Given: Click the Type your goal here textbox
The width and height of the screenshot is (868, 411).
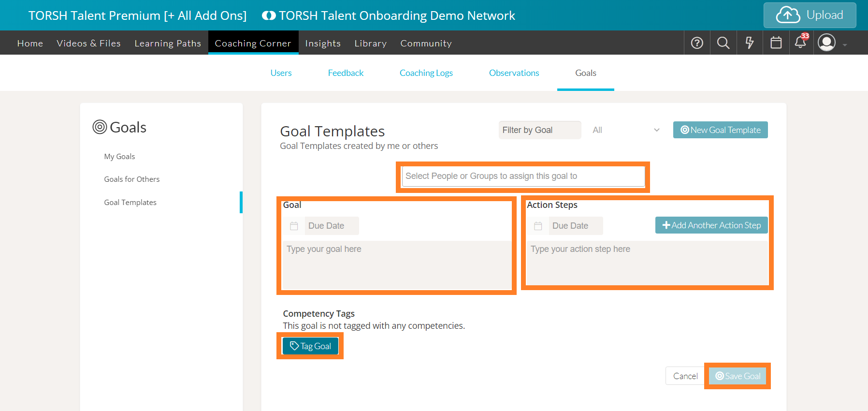Looking at the screenshot, I should pyautogui.click(x=396, y=264).
